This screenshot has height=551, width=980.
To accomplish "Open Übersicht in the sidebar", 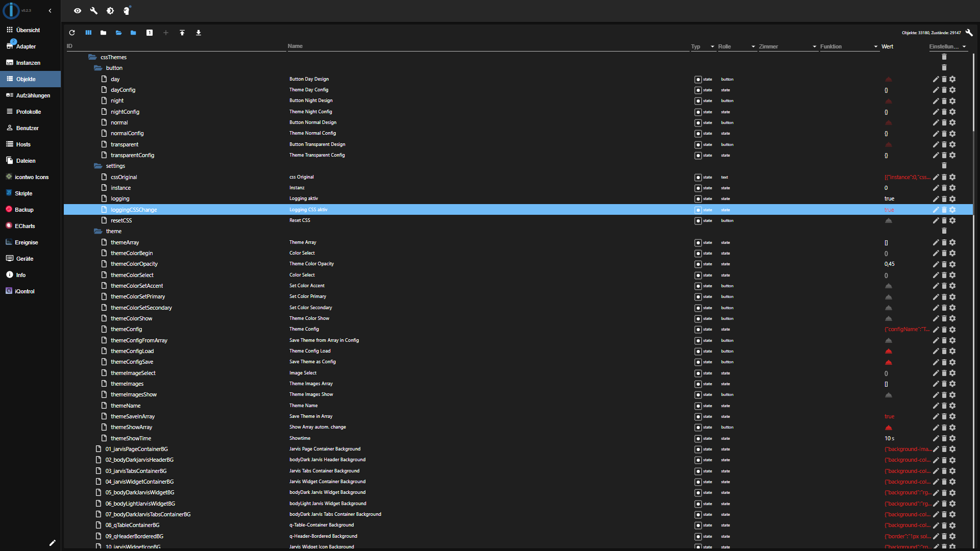I will pos(31,30).
